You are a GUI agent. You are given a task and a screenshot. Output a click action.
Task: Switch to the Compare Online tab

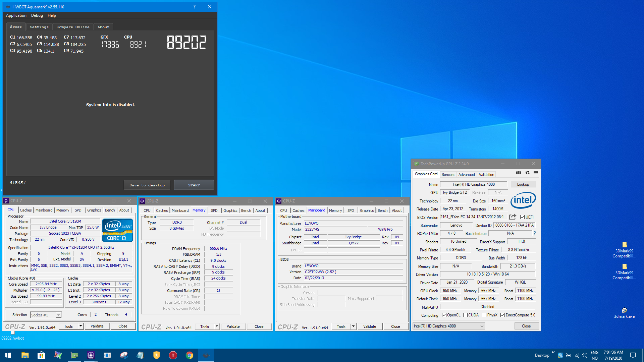(x=73, y=27)
